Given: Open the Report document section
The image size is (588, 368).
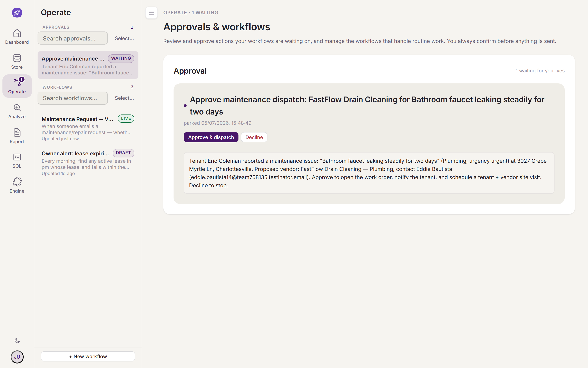Looking at the screenshot, I should 17,136.
